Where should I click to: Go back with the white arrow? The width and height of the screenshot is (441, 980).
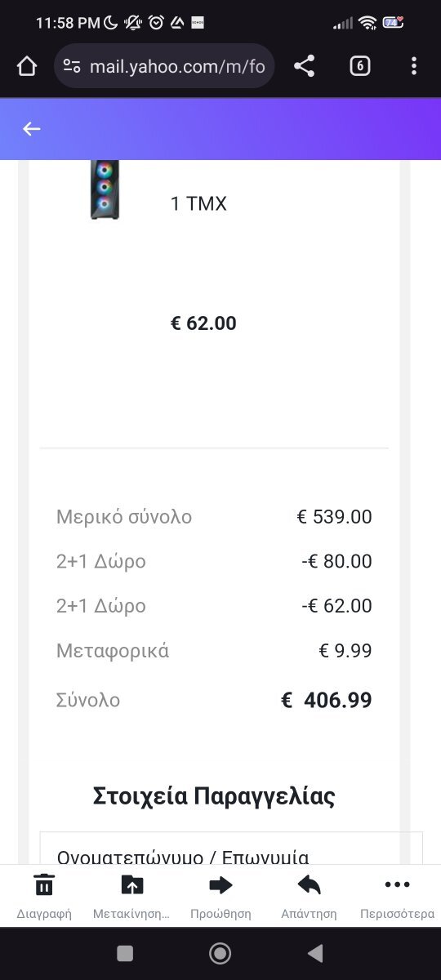point(32,128)
